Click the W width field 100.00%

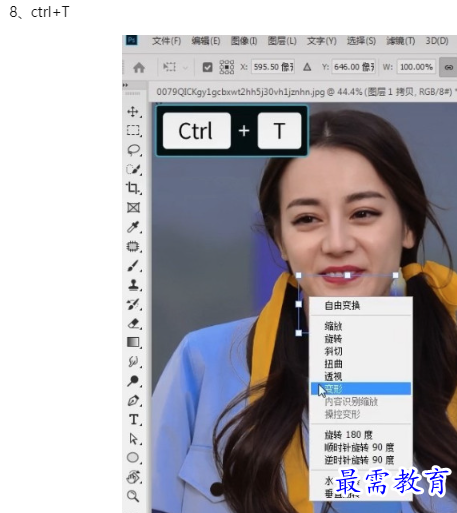416,67
